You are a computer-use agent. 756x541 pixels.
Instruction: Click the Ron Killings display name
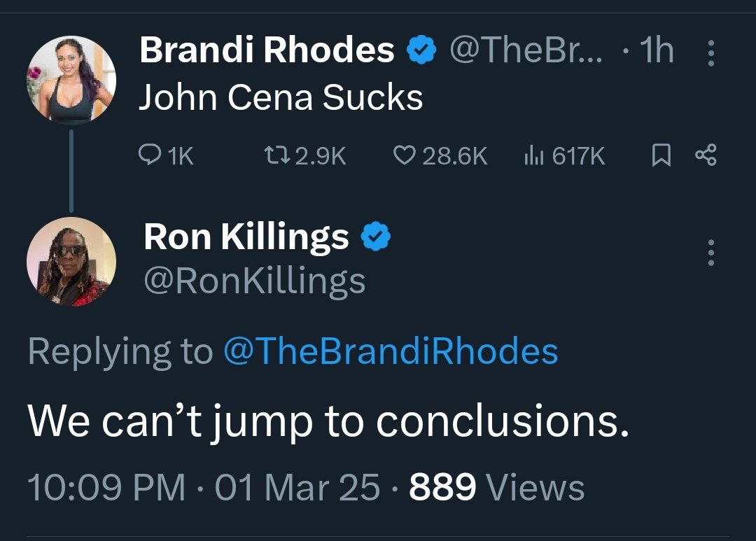pyautogui.click(x=246, y=237)
